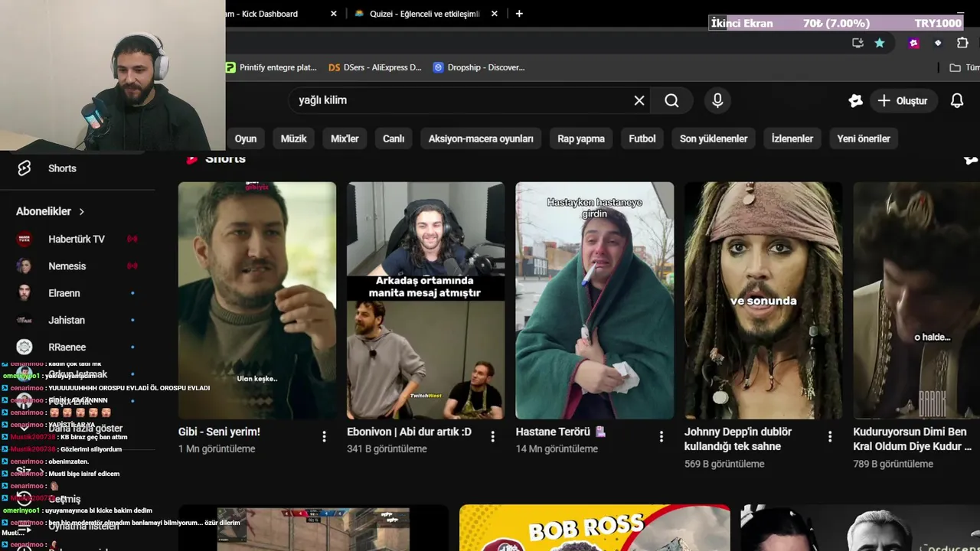
Task: Select the Canlı filter chip
Action: coord(394,139)
